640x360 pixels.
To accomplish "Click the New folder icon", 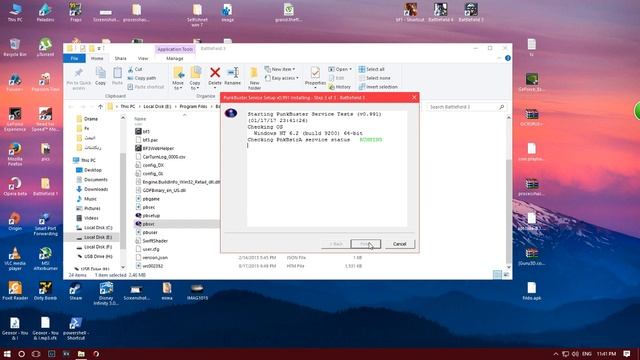I will click(254, 73).
